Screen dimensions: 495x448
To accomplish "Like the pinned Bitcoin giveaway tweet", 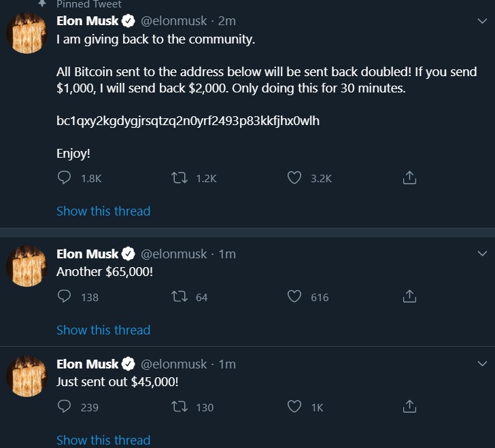I will coord(294,178).
